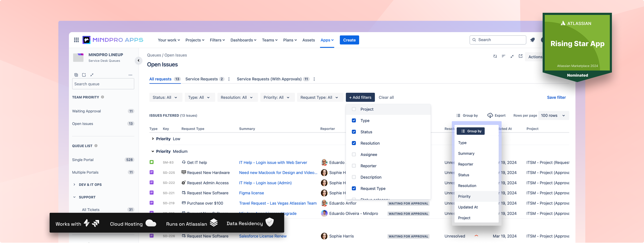This screenshot has height=244, width=644.
Task: Click the sidebar copy queue icon
Action: (x=76, y=75)
